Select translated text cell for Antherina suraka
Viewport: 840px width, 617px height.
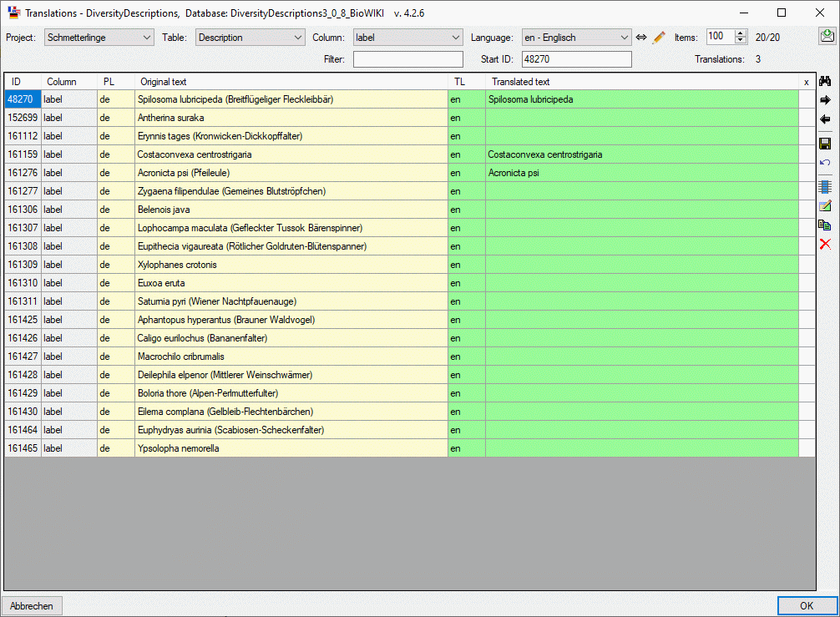click(641, 118)
